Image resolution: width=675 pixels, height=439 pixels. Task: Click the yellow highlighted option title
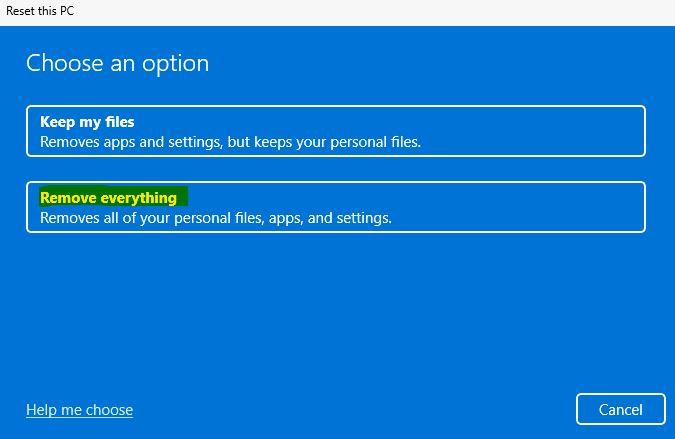108,198
